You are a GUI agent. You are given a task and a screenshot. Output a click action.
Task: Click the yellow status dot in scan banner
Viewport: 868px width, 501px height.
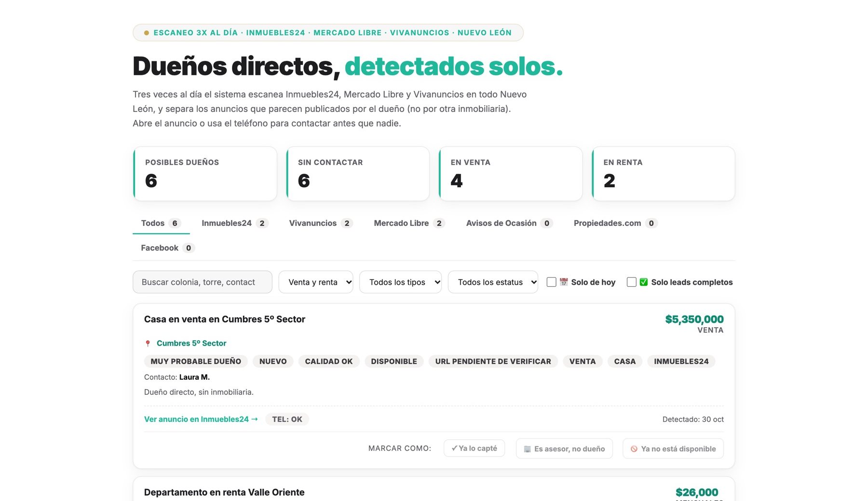(146, 33)
